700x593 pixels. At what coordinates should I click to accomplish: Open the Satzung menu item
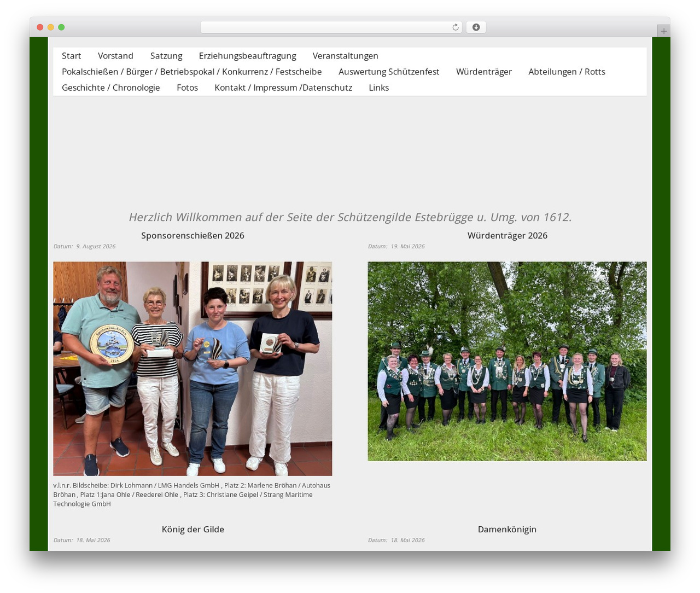point(166,56)
